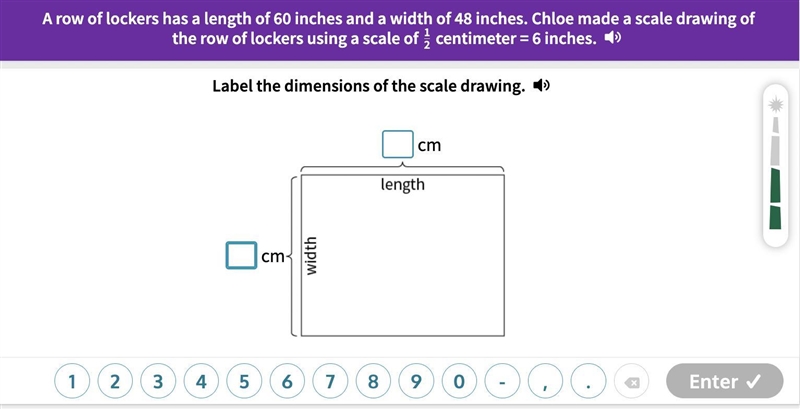Screen dimensions: 800x409
Task: Tap the minus sign key
Action: coord(503,381)
